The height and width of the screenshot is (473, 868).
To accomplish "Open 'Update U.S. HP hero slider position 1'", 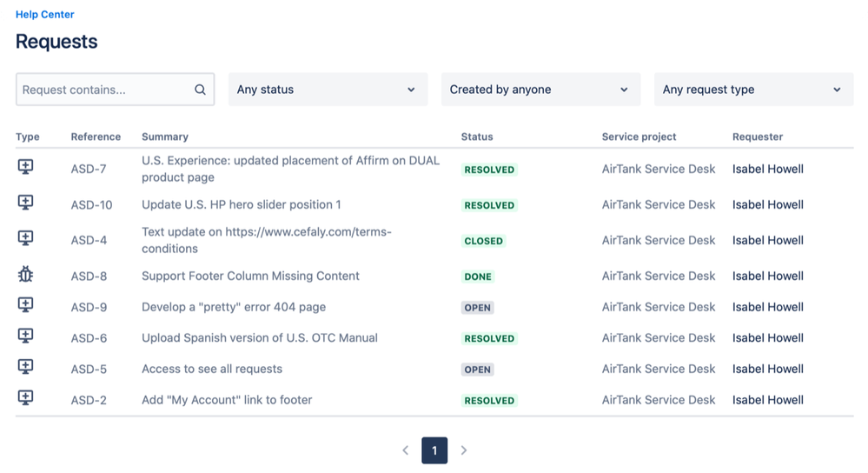I will click(x=242, y=204).
